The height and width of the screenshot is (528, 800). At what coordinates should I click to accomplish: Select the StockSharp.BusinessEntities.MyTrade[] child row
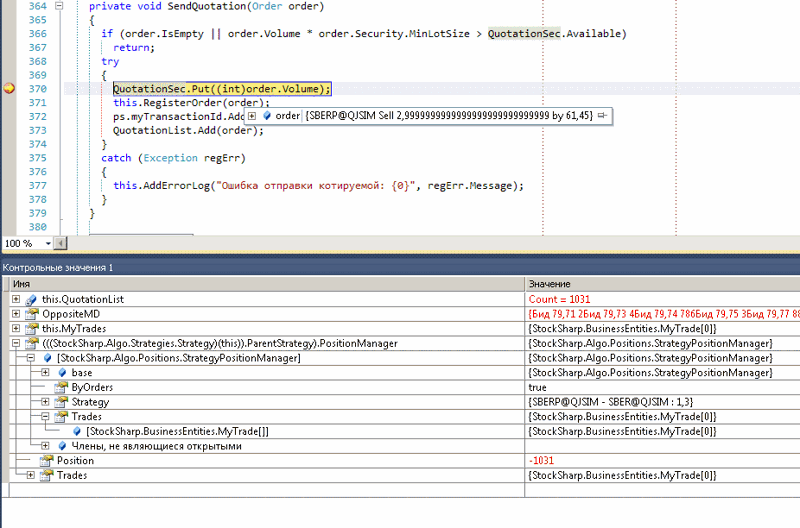pos(177,431)
